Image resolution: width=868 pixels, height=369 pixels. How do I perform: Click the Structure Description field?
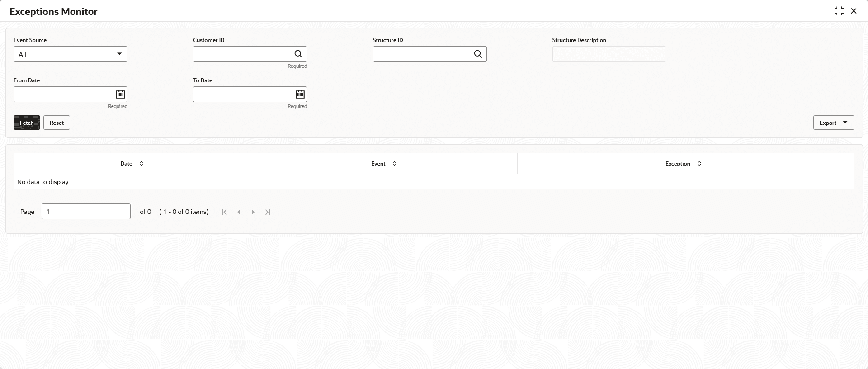click(609, 54)
